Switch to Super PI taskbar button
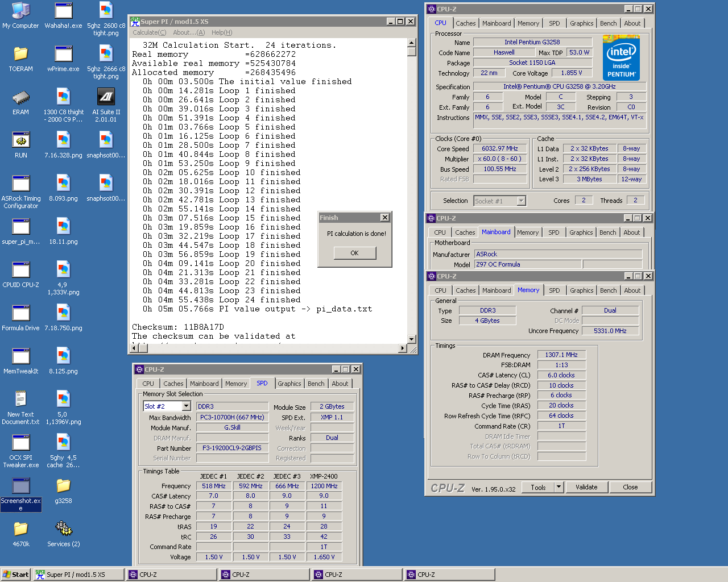This screenshot has width=728, height=582. click(78, 575)
